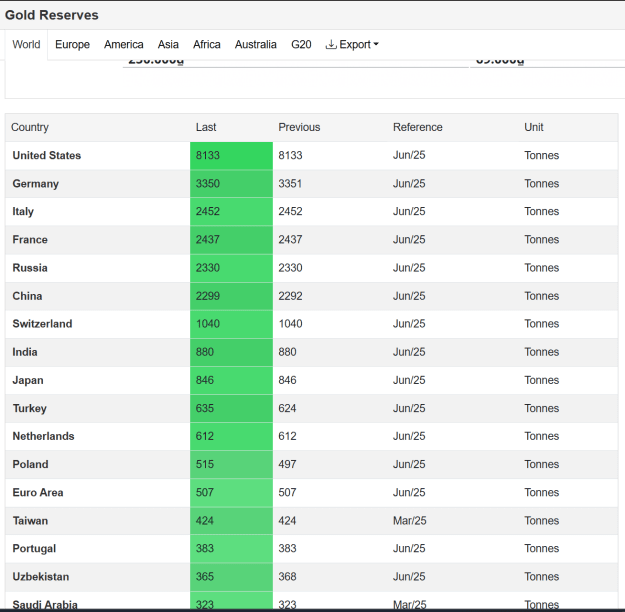The height and width of the screenshot is (612, 625).
Task: Sort by the Last column header
Action: tap(206, 127)
